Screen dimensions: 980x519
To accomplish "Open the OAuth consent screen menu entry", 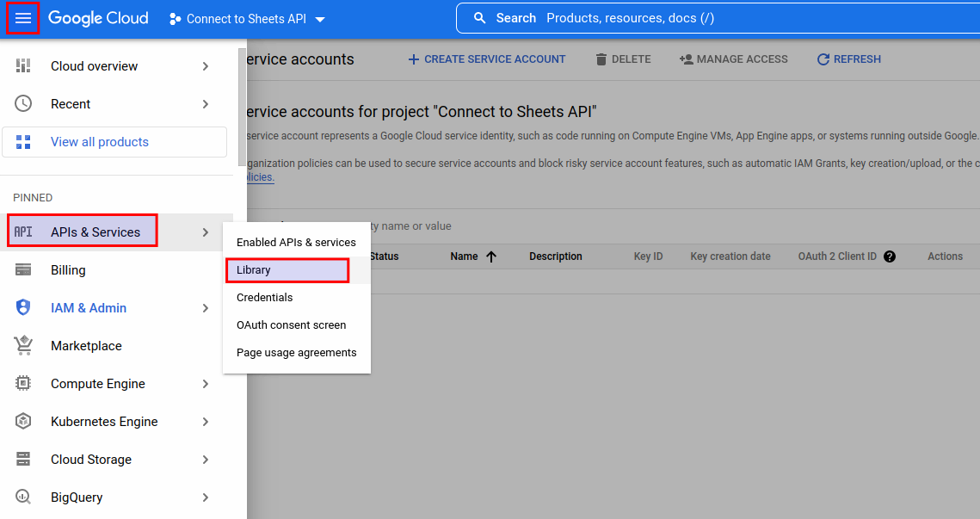I will coord(291,324).
